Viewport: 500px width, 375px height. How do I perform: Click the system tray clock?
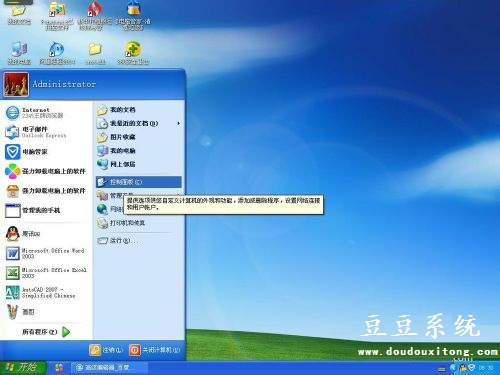[x=486, y=368]
